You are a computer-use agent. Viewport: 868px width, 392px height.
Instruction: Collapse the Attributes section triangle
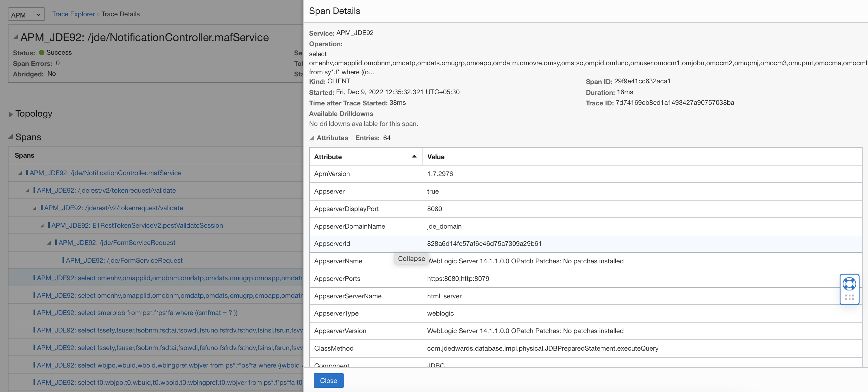tap(312, 138)
